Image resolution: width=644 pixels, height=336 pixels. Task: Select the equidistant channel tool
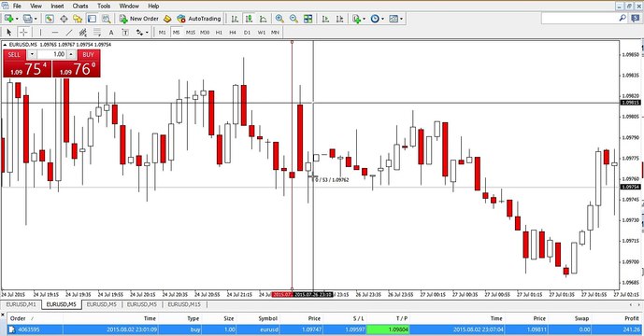coord(83,32)
